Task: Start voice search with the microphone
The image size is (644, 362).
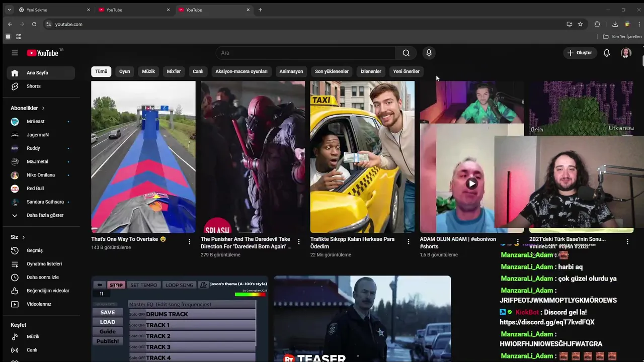Action: (429, 53)
